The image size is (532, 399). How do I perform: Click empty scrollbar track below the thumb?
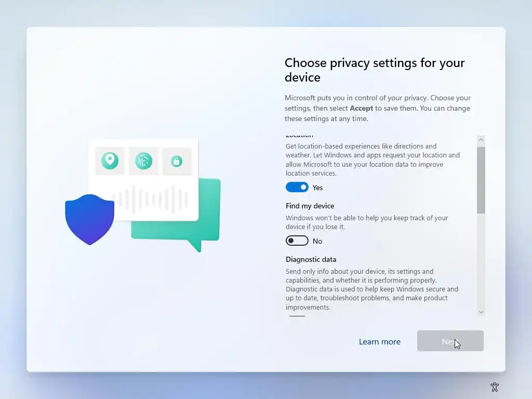coord(481,261)
